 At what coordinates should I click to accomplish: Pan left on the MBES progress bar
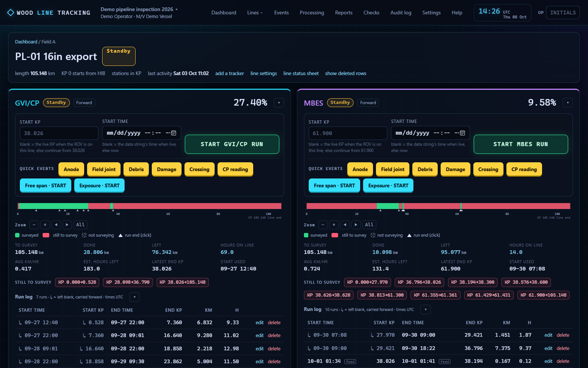coord(345,224)
